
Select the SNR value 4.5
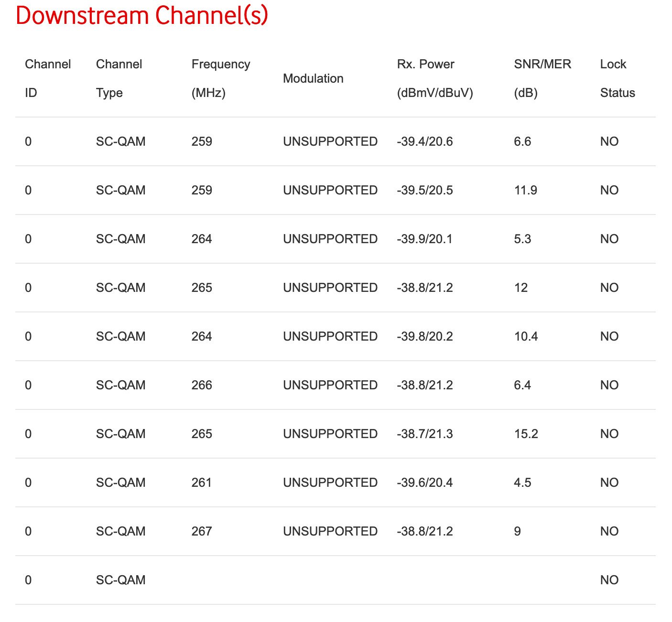pos(522,483)
